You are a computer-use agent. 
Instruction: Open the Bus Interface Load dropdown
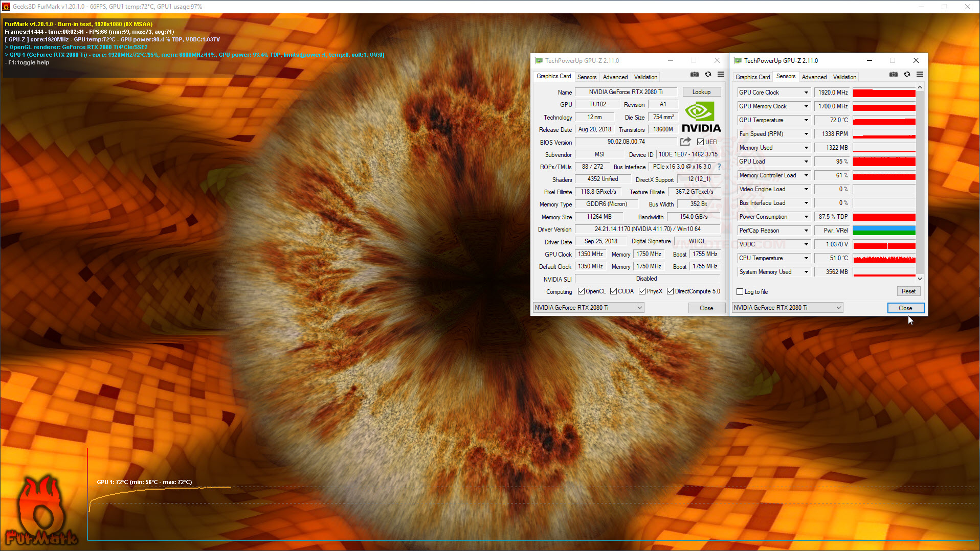[x=806, y=203]
